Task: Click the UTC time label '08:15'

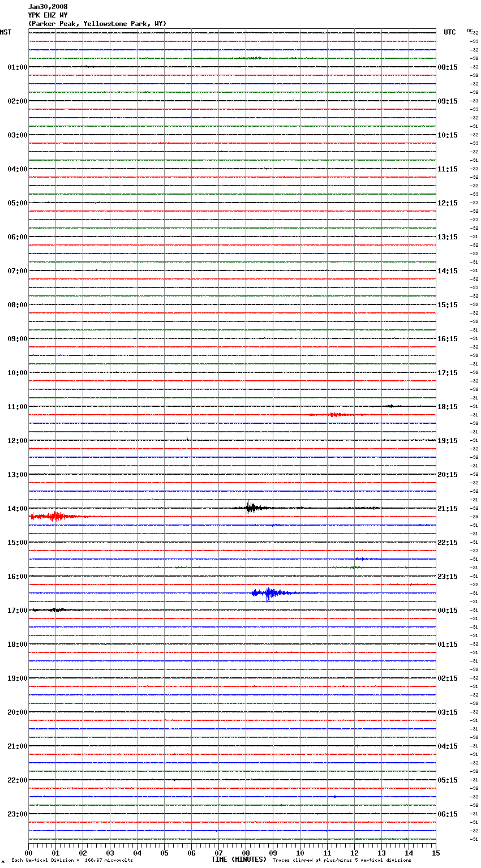Action: (x=448, y=67)
